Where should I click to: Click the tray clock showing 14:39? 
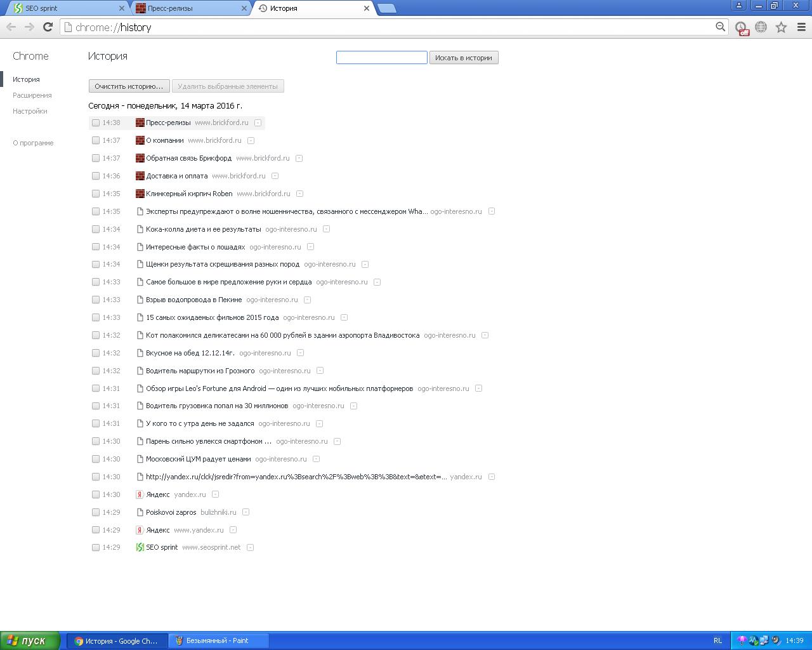[x=794, y=640]
